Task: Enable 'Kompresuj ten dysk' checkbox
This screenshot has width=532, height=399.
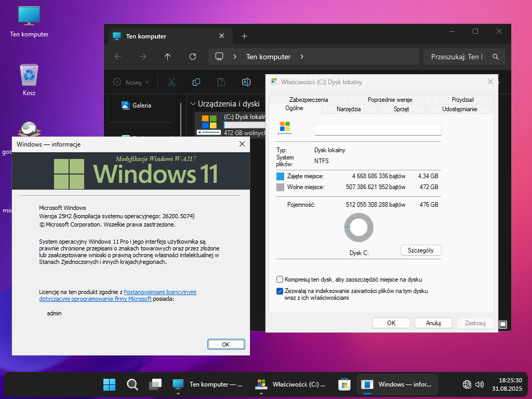Action: click(x=280, y=279)
